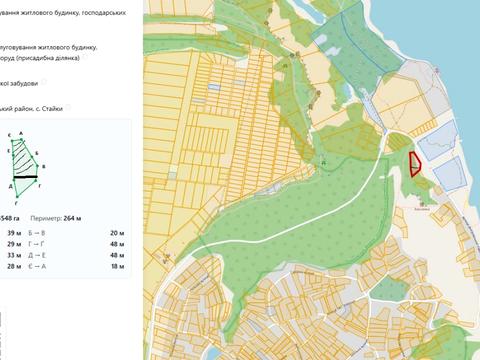Select the red-outlined parcel on the map
Viewport: 480px width, 360px height.
pyautogui.click(x=415, y=164)
